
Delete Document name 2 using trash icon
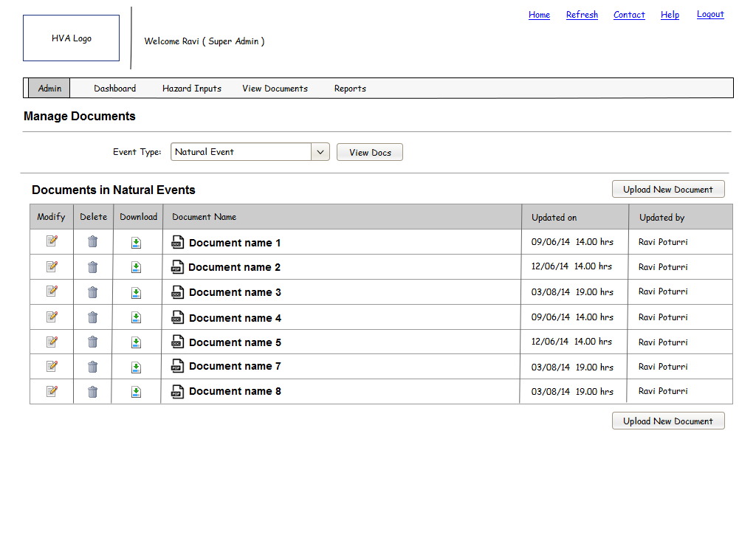(92, 267)
